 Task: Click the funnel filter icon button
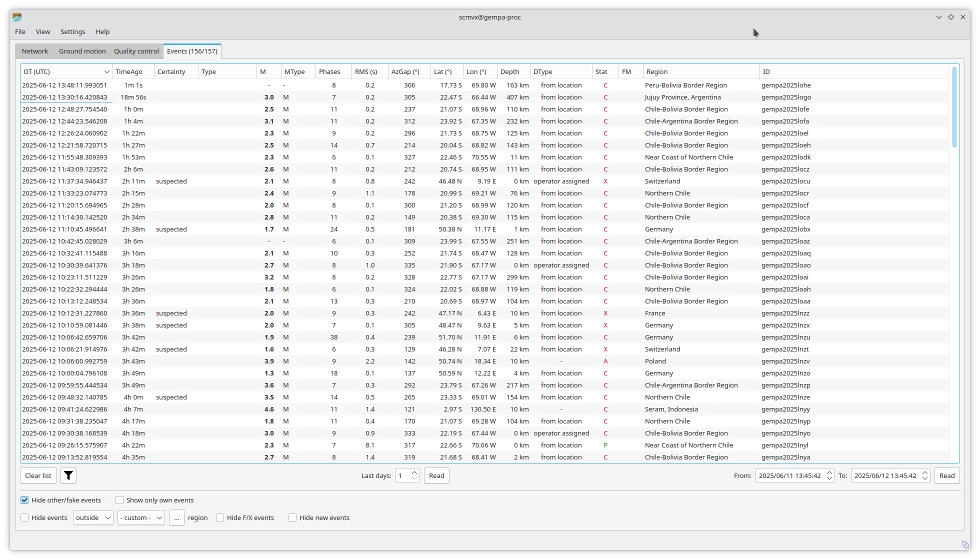(68, 475)
